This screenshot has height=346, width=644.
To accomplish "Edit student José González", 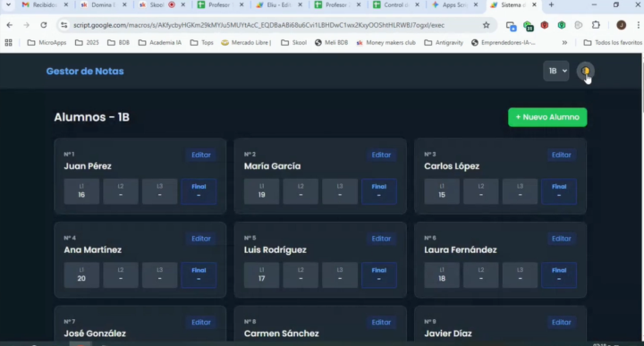I will pyautogui.click(x=201, y=322).
